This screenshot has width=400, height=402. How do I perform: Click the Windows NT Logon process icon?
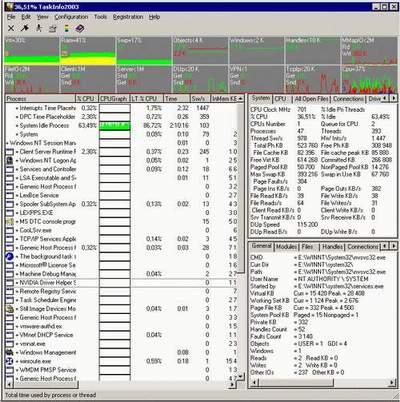(10, 160)
